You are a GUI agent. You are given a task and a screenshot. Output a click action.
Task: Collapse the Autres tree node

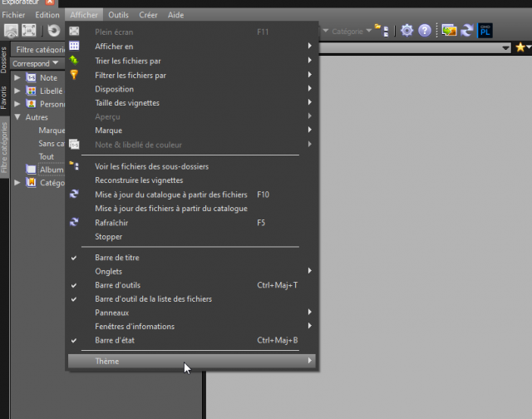pyautogui.click(x=17, y=117)
